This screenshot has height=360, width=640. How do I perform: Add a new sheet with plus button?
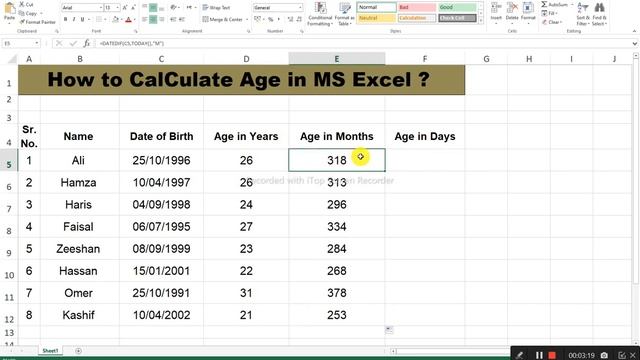pyautogui.click(x=78, y=351)
